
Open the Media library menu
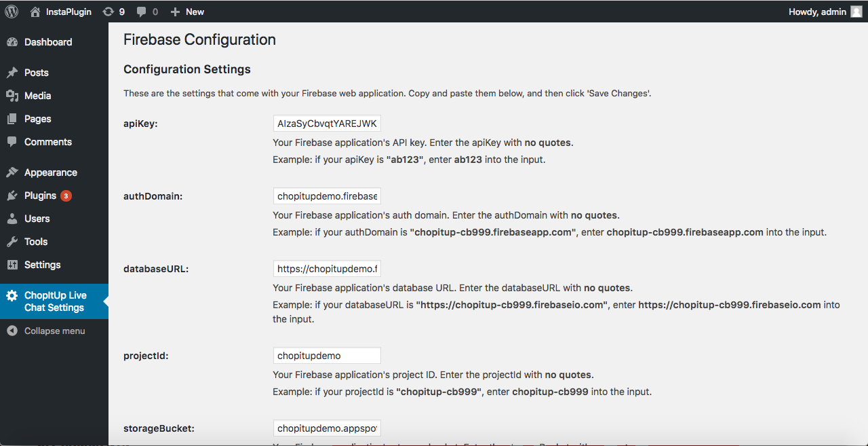[37, 96]
